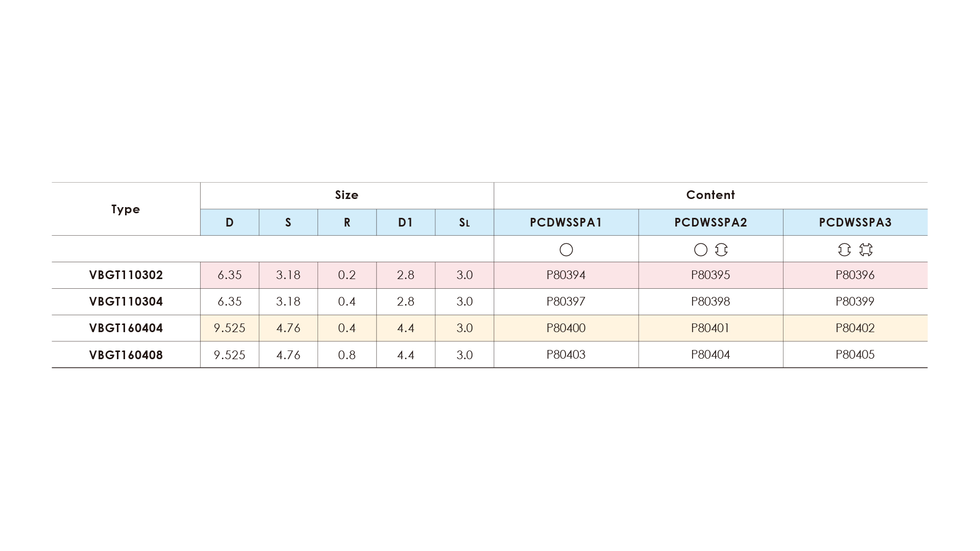980x551 pixels.
Task: Click the R value 0.8 cell
Action: click(x=347, y=355)
